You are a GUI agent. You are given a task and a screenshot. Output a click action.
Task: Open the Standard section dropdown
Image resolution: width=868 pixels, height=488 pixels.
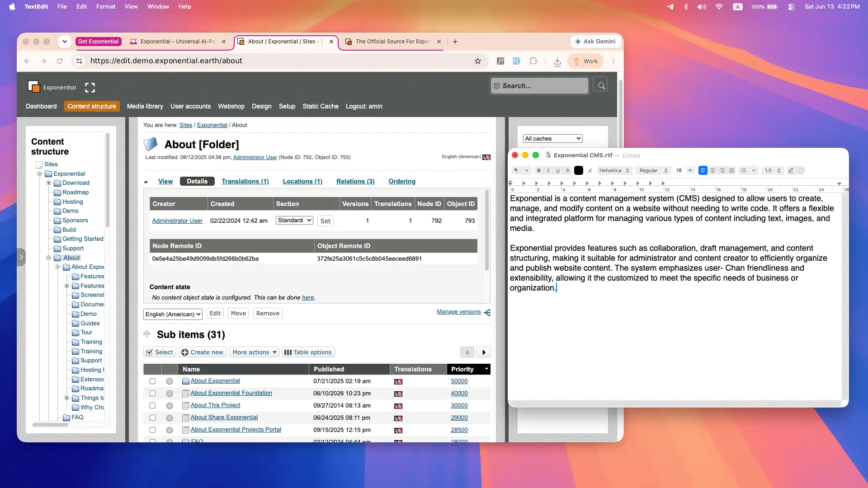[x=294, y=221]
